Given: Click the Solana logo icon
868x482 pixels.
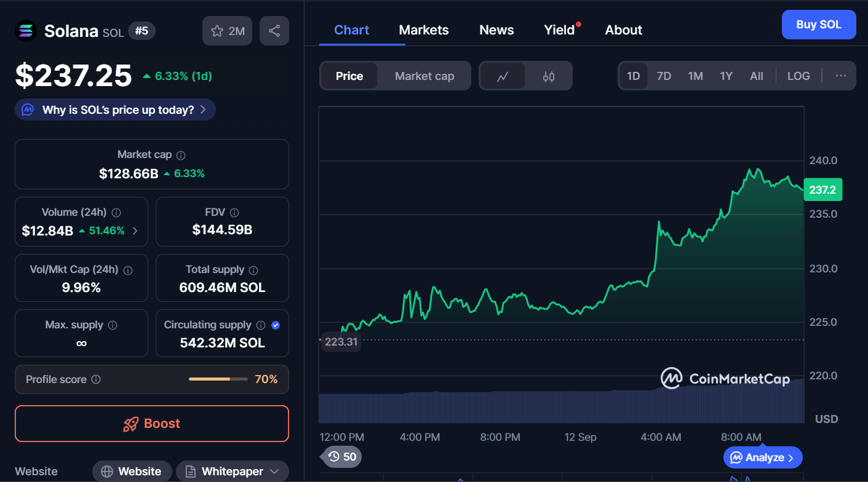Looking at the screenshot, I should point(26,31).
